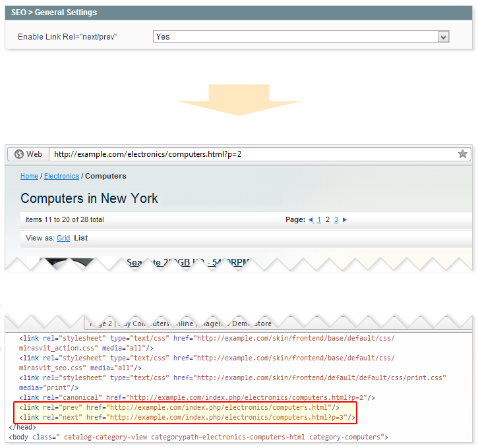Go to page 1 in pager
478x448 pixels.
click(319, 220)
